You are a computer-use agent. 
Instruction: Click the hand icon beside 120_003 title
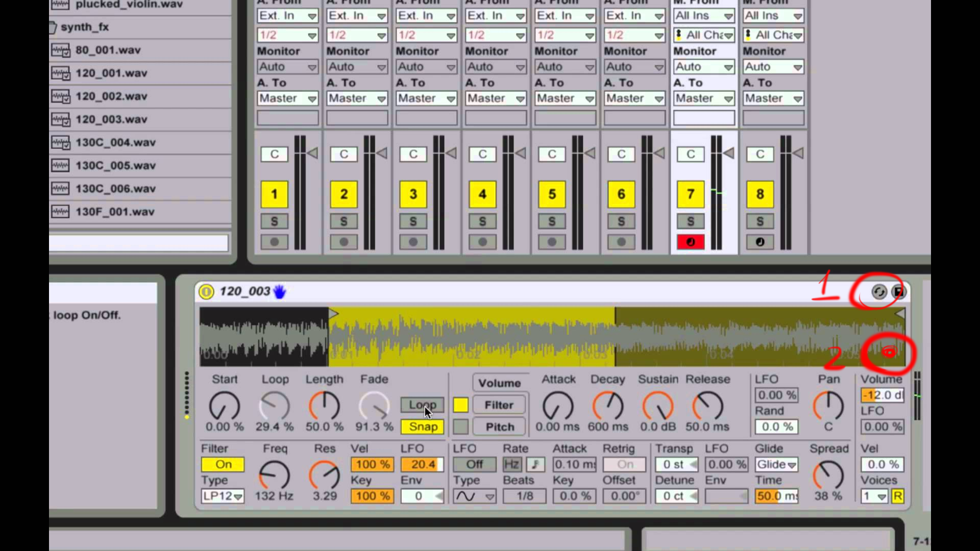point(280,292)
